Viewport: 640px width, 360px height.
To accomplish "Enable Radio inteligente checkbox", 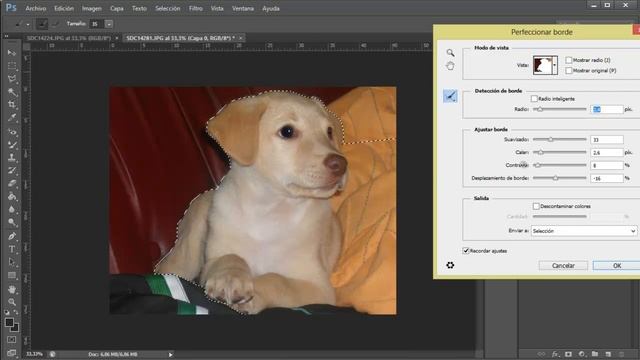I will (534, 99).
